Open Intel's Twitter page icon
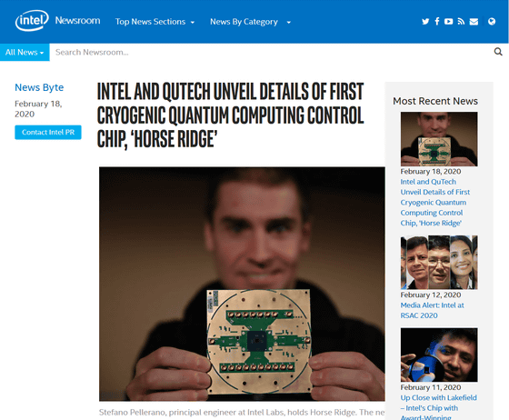 [x=425, y=22]
